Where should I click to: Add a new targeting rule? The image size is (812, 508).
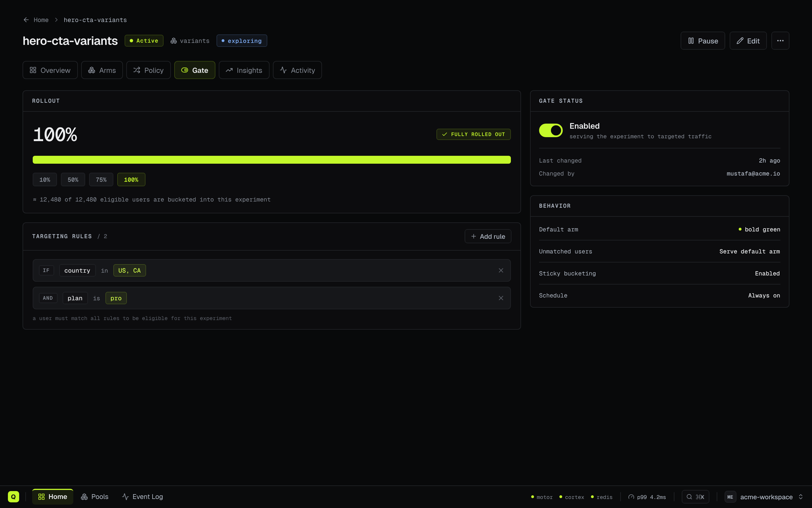pos(488,236)
